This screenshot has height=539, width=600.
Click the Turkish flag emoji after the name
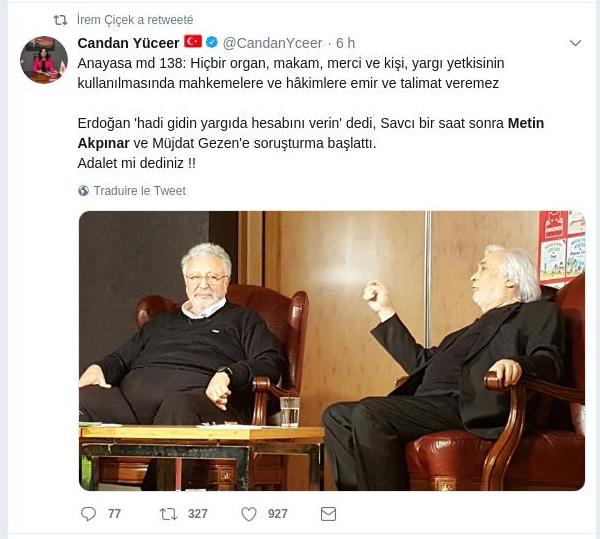(193, 42)
